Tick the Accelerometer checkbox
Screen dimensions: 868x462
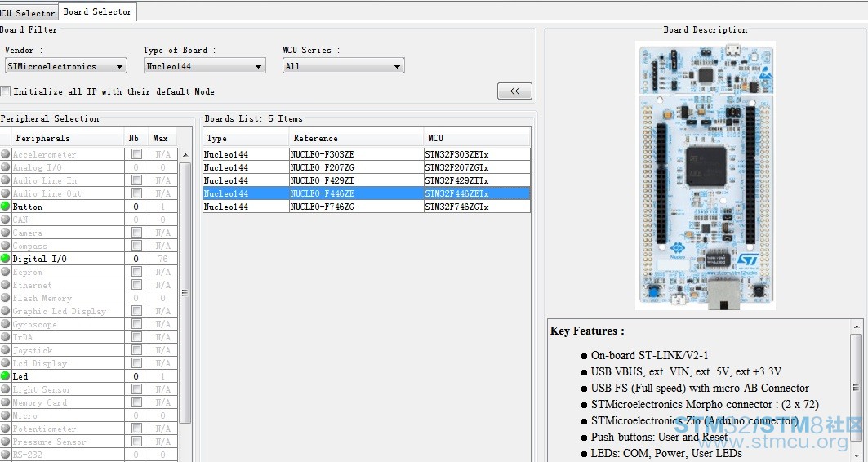click(136, 153)
